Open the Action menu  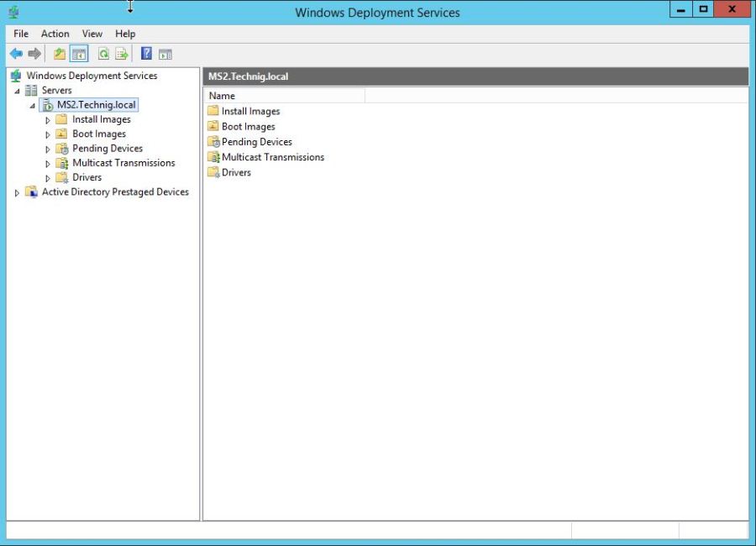(x=55, y=34)
